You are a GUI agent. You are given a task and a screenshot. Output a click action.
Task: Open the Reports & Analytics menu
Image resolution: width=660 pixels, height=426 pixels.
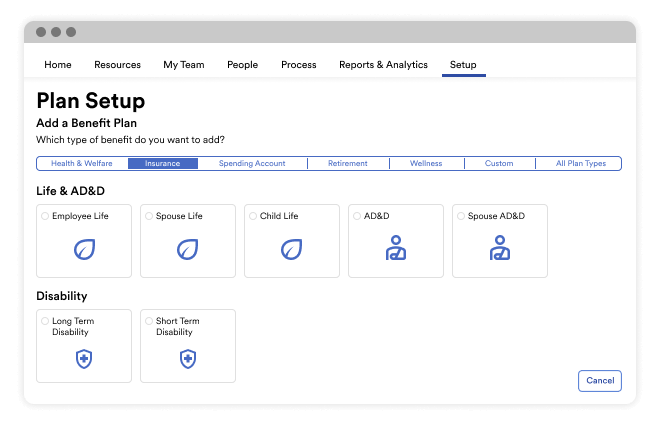pos(383,65)
